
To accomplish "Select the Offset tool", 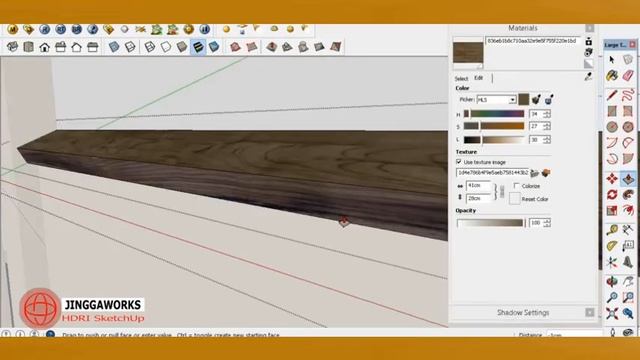I will tap(628, 211).
